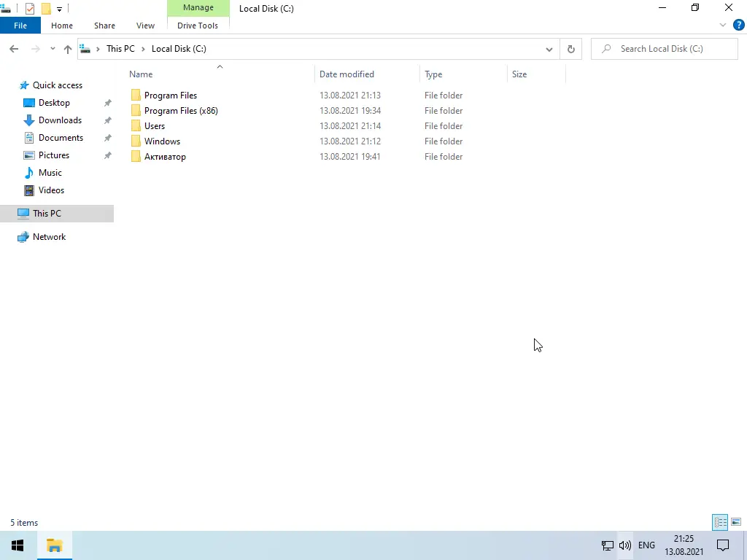This screenshot has width=747, height=560.
Task: Open the recent locations dropdown
Action: tap(53, 49)
